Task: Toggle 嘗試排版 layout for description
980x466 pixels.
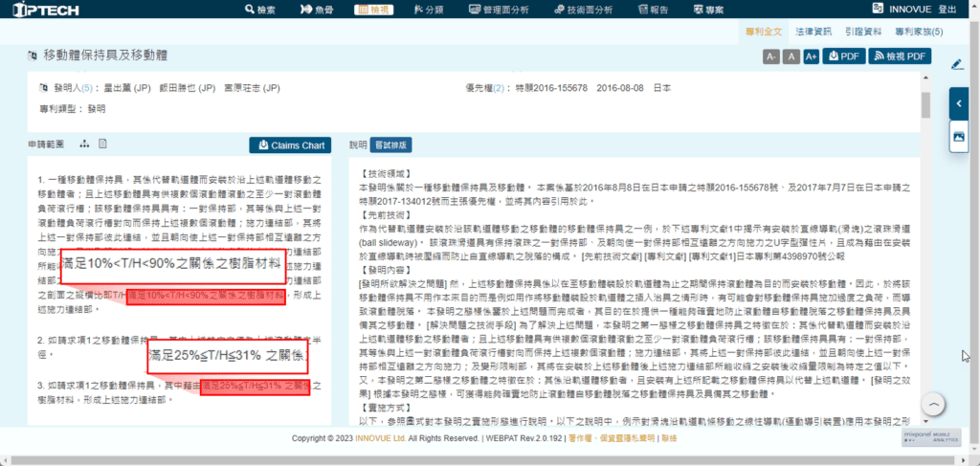Action: pos(390,145)
